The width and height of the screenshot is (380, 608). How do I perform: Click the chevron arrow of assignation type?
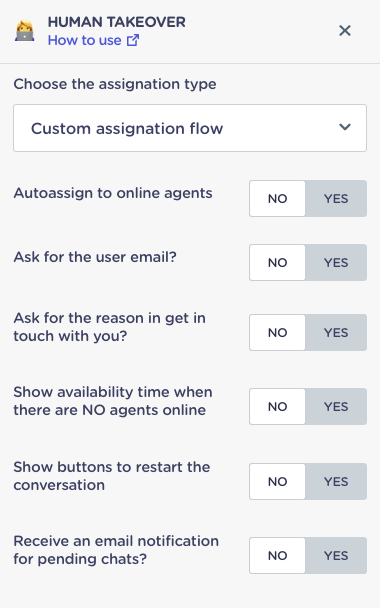[345, 127]
